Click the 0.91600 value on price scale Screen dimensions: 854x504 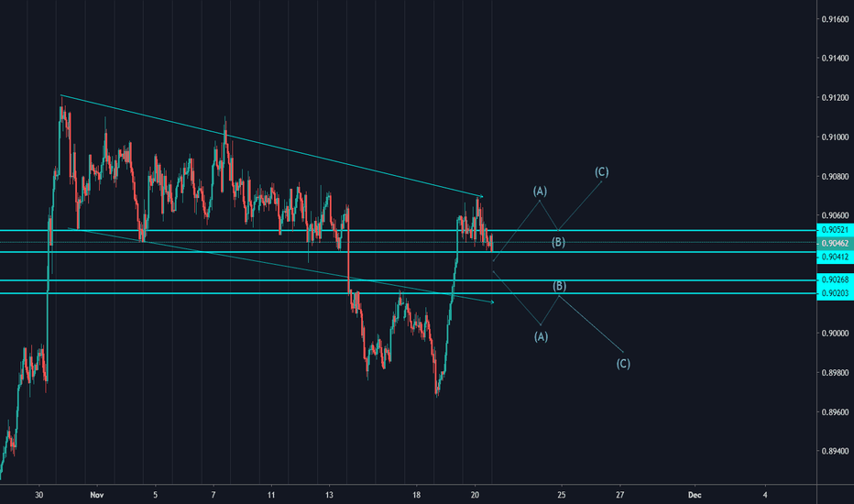(834, 18)
